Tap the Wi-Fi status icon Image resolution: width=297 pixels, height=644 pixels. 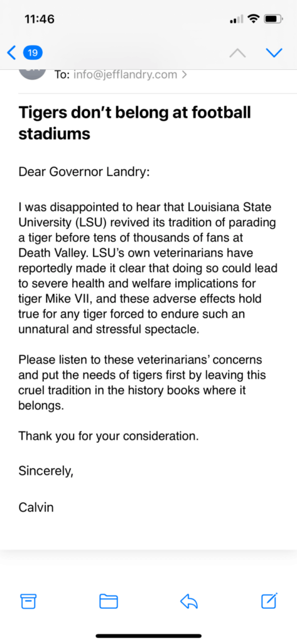pos(254,18)
